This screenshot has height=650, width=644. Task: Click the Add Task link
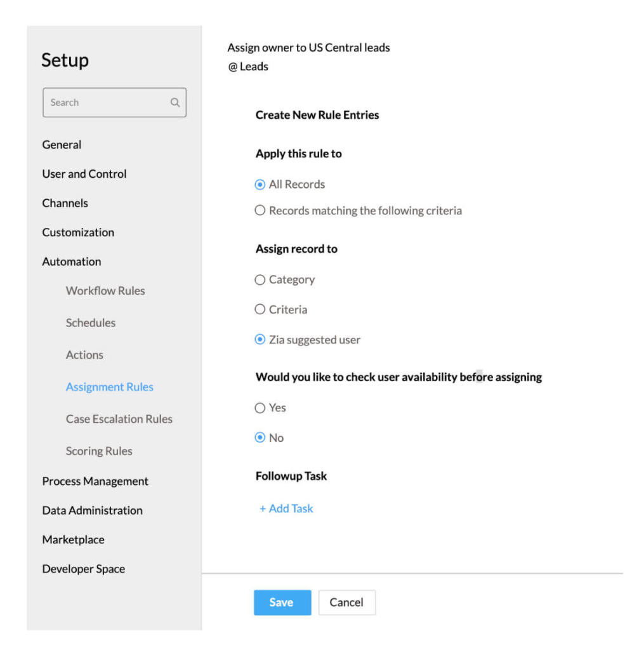[286, 508]
